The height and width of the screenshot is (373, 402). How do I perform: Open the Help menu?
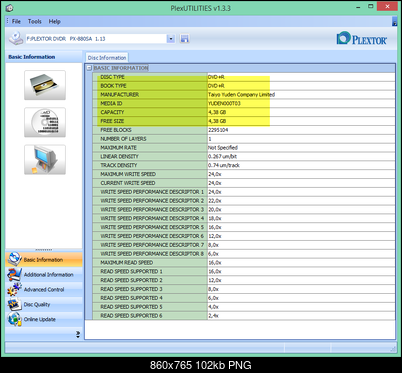55,21
